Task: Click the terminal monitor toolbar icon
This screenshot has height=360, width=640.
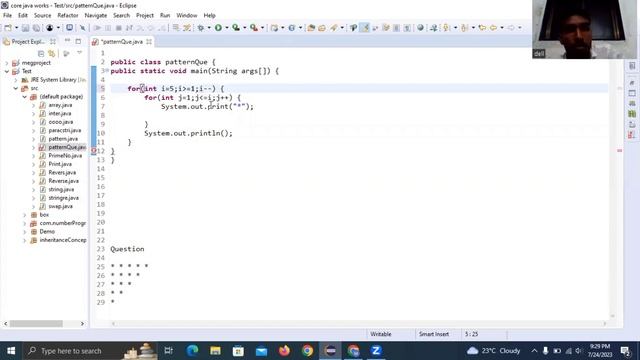Action: 69,28
